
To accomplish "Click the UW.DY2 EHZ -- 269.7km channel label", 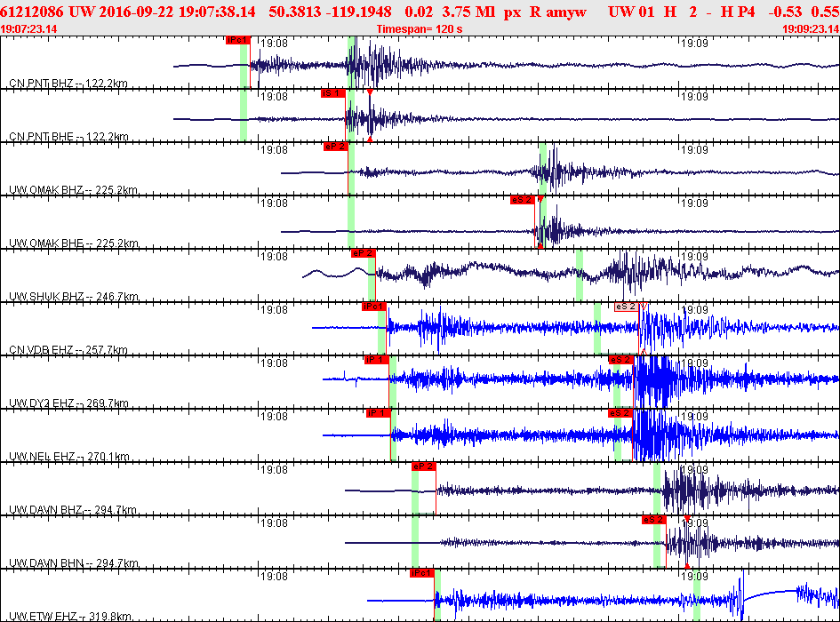I will (x=68, y=403).
